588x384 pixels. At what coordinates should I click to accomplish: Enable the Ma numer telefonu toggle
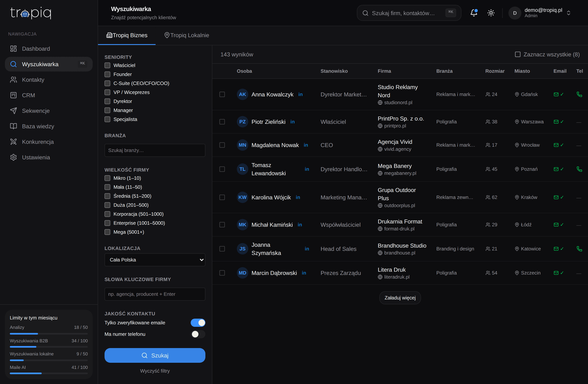198,334
